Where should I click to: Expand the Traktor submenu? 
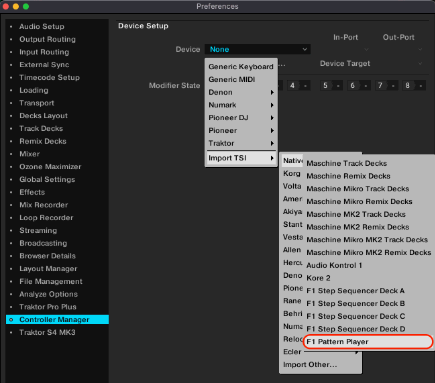[241, 143]
